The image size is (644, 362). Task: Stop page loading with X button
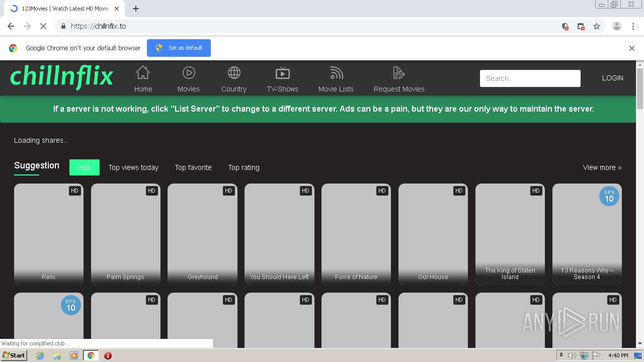(x=43, y=26)
